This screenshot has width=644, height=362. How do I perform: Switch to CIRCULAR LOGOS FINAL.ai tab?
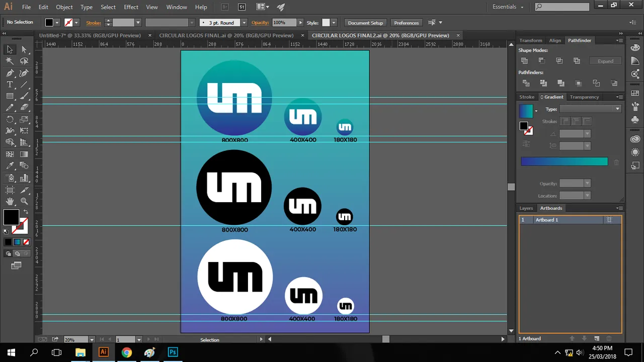(226, 35)
